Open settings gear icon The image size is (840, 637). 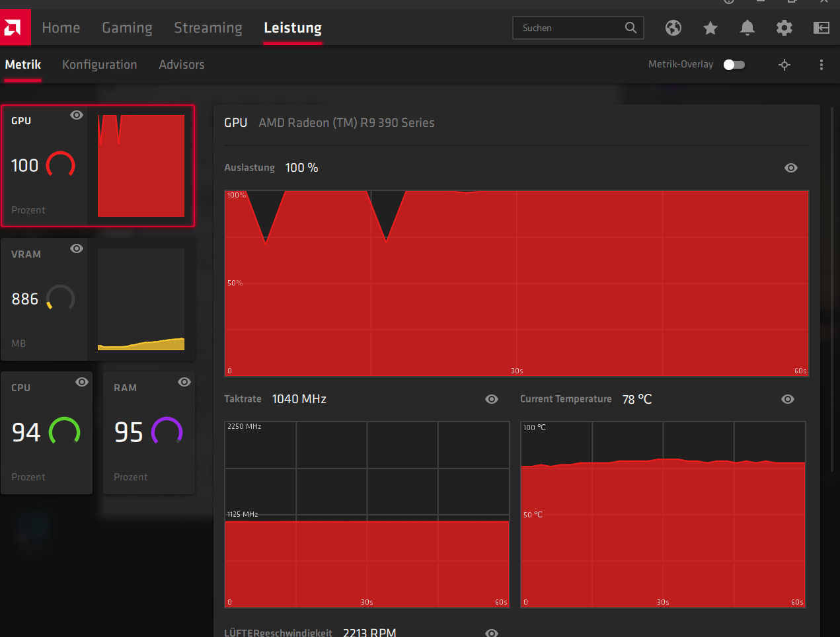pos(784,28)
